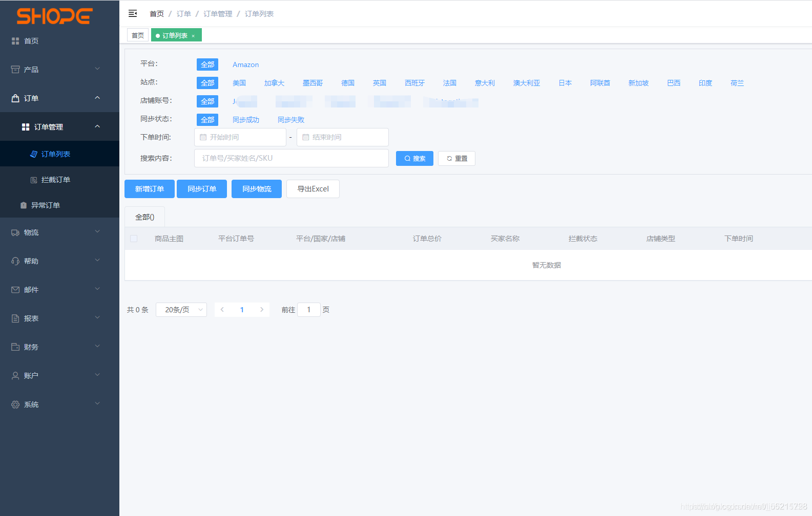Expand the 报表 menu chevron

click(x=97, y=317)
